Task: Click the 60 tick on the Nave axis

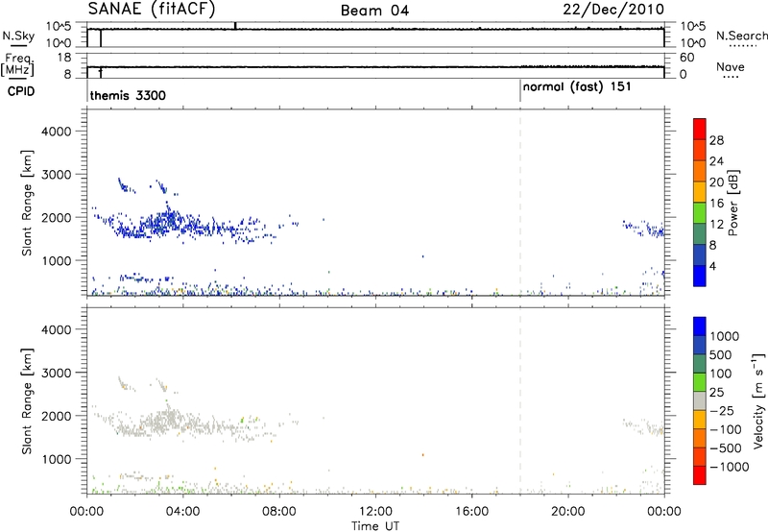Action: 687,58
